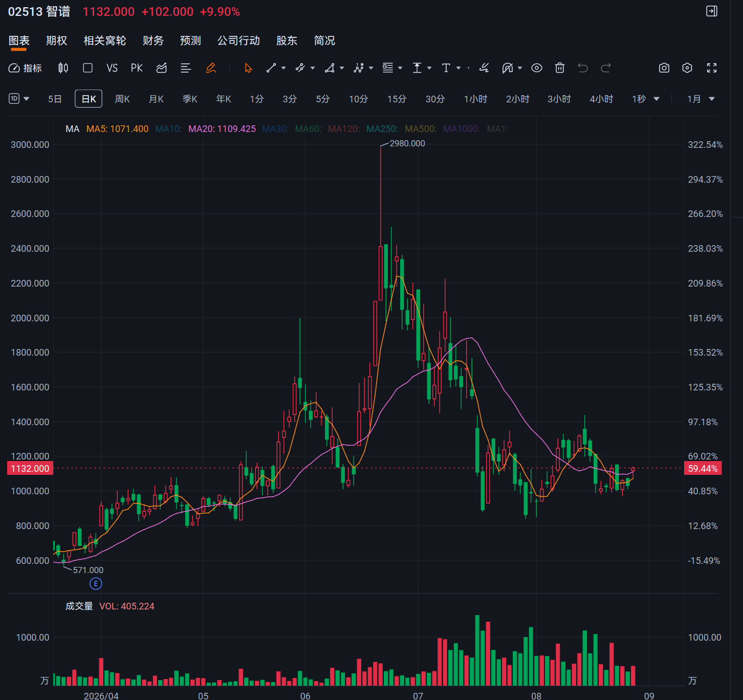
Task: Click the undo arrow icon
Action: 583,68
